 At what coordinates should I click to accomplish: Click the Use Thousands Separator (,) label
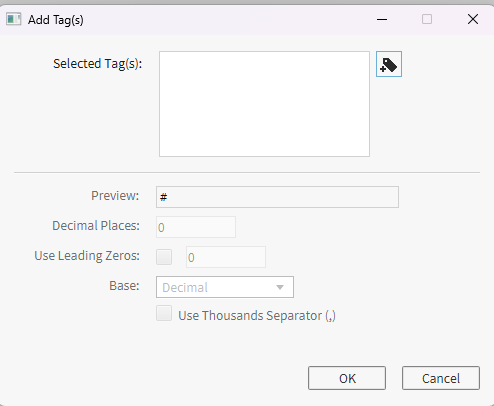[257, 315]
